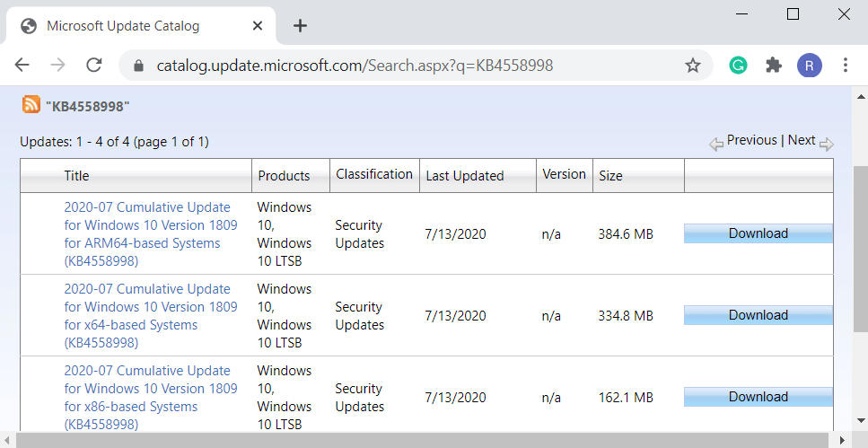Screen dimensions: 868x448
Task: Click the 384.6 MB size cell
Action: (626, 234)
